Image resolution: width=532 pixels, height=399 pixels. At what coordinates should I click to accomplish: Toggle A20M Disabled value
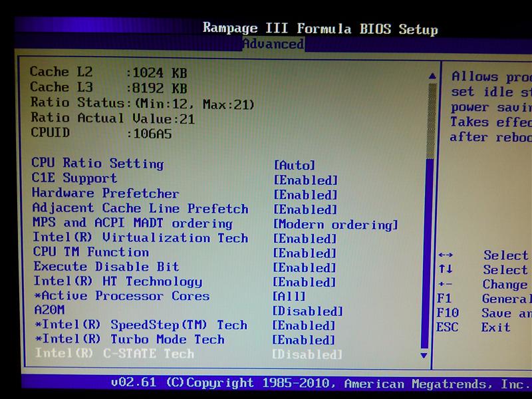click(307, 311)
